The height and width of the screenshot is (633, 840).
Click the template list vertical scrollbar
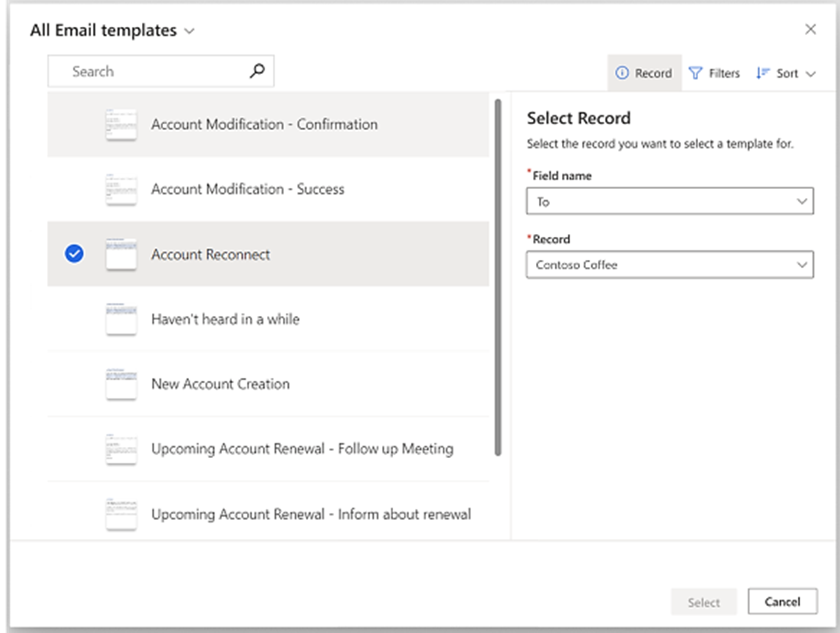coord(498,277)
